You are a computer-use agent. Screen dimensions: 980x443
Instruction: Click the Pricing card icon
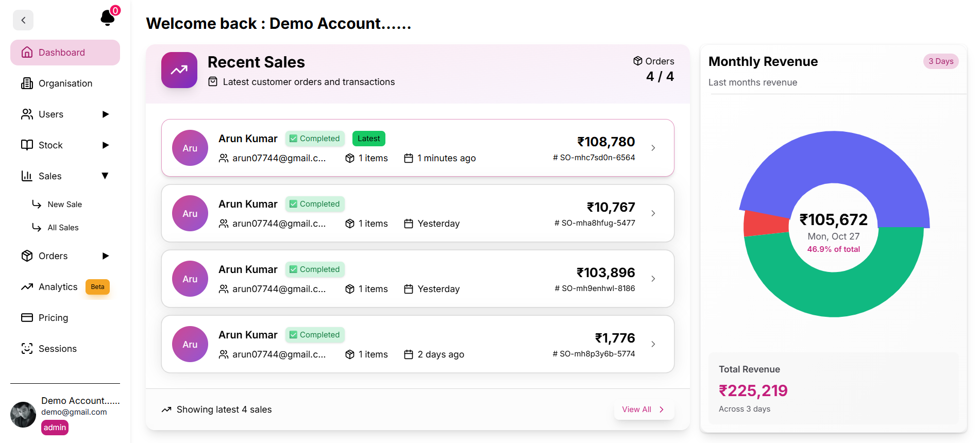(x=27, y=318)
